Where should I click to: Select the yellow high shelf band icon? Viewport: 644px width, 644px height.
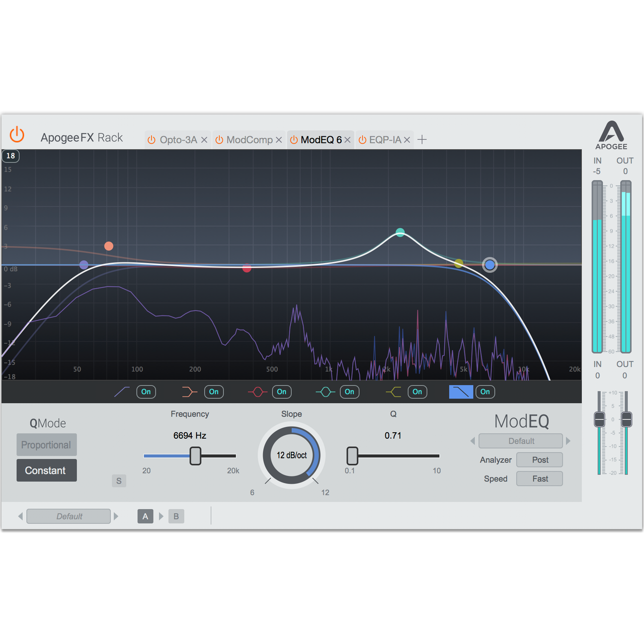[x=393, y=391]
